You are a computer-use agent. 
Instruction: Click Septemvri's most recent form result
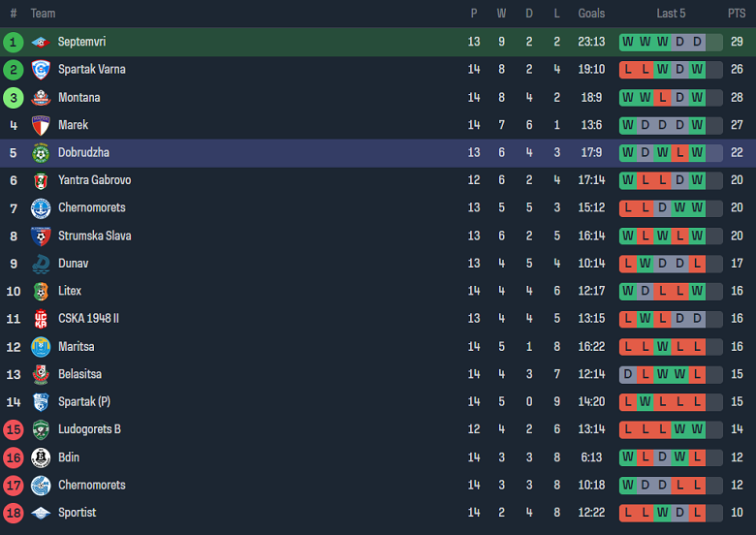tap(714, 42)
